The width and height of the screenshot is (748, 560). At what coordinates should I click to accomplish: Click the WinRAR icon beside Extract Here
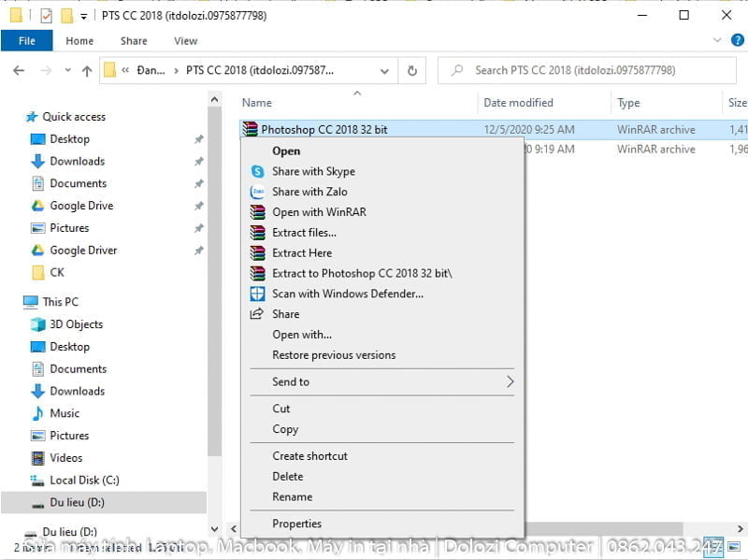[257, 253]
